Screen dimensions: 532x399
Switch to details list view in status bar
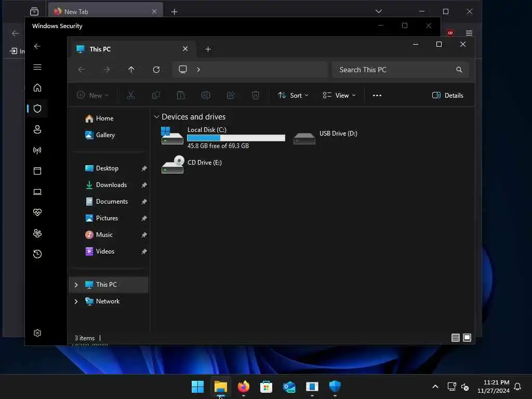455,338
